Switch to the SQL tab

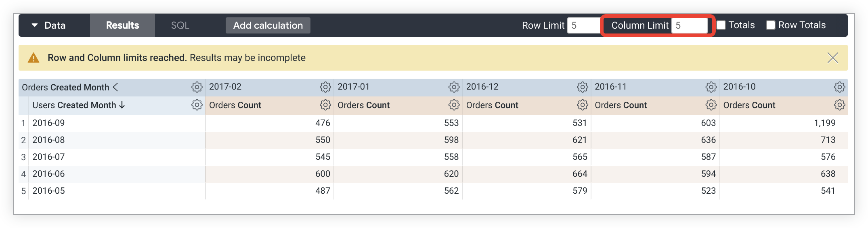click(180, 25)
